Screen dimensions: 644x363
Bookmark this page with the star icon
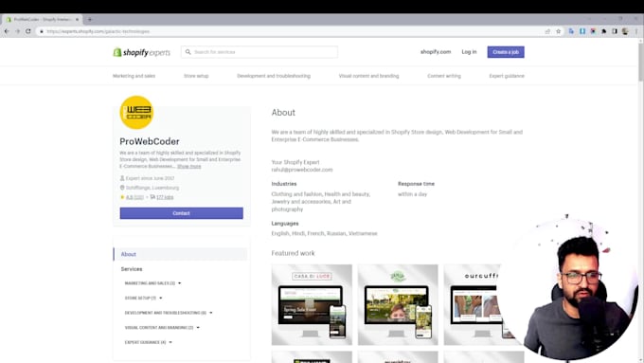point(558,31)
